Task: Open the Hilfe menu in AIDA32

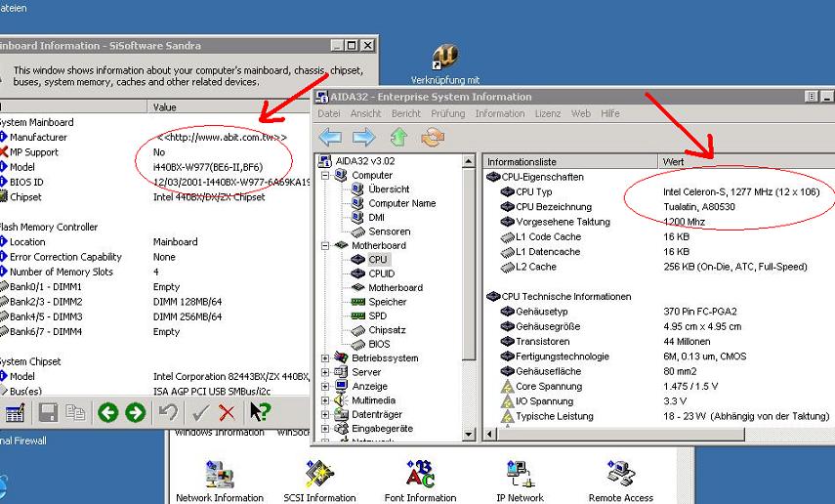Action: tap(609, 113)
